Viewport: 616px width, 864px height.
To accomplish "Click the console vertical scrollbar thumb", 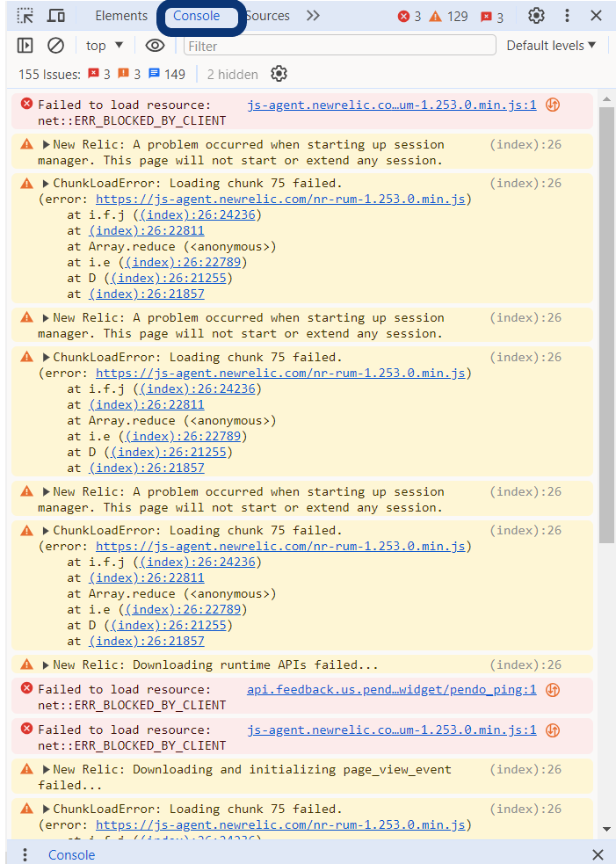I will coord(606,325).
